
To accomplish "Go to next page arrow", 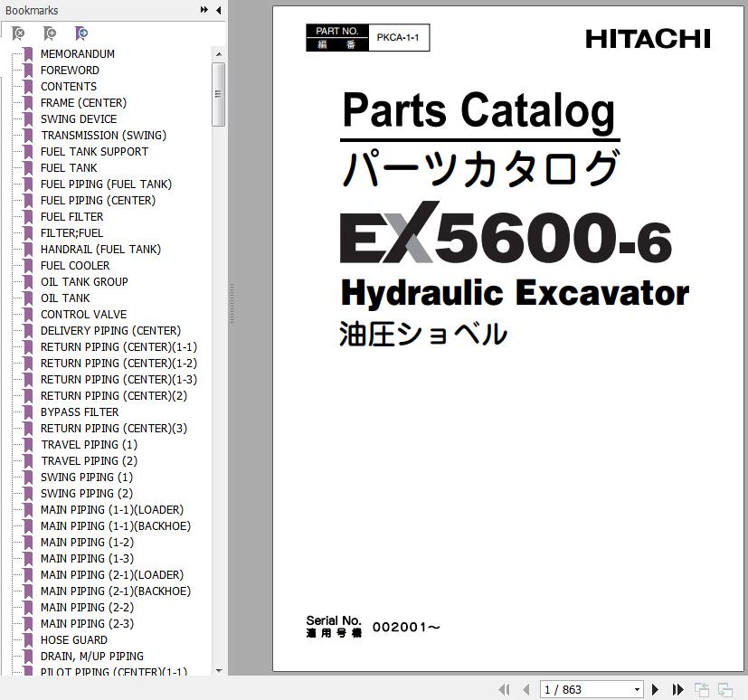I will (655, 689).
